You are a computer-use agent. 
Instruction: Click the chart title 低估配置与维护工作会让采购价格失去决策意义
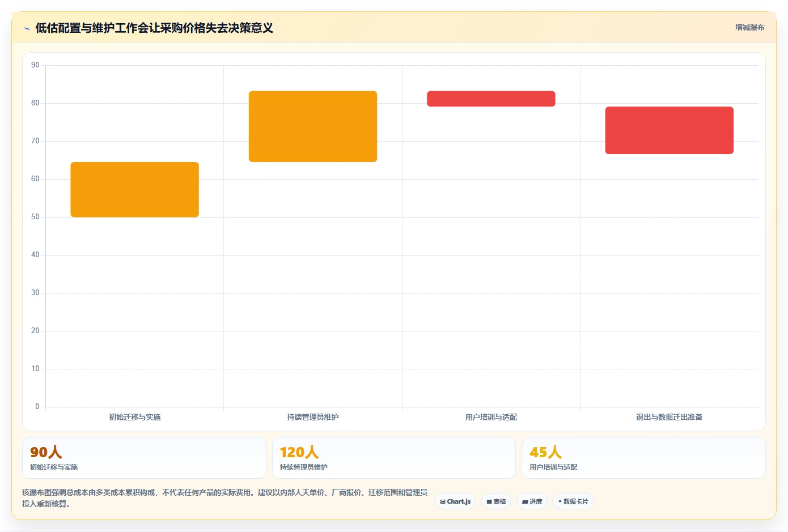pyautogui.click(x=154, y=28)
